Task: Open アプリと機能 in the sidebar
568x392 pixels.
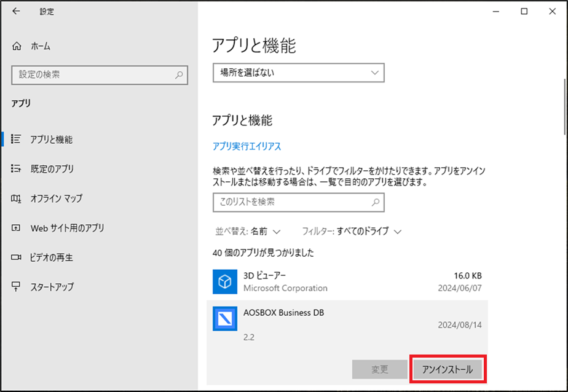Action: 52,139
